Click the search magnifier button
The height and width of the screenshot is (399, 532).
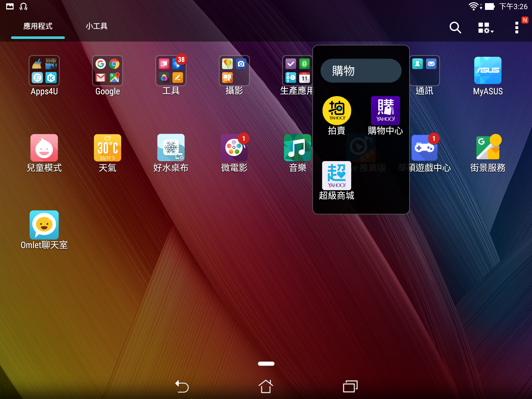(x=455, y=28)
